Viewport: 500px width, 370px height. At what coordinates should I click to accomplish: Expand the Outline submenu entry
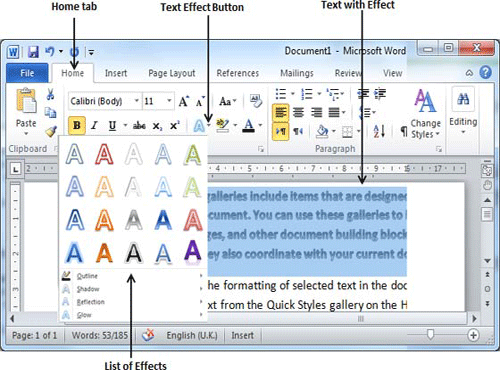[132, 276]
